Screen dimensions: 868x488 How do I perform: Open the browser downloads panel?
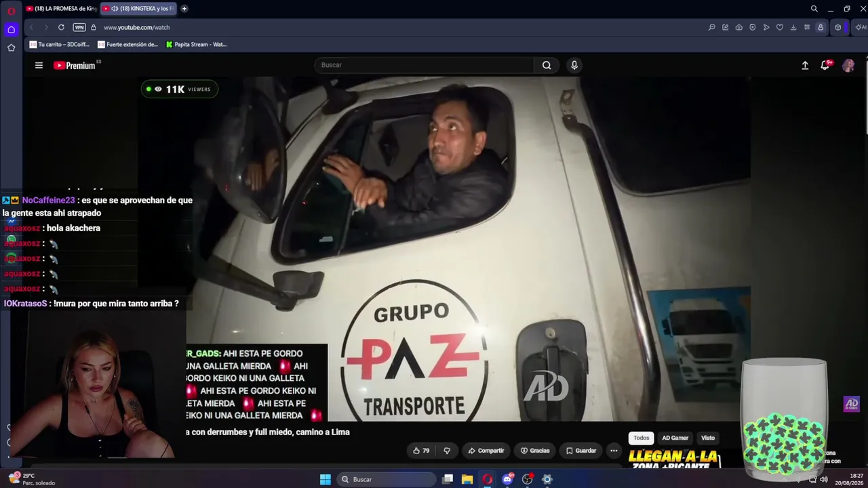[x=793, y=27]
